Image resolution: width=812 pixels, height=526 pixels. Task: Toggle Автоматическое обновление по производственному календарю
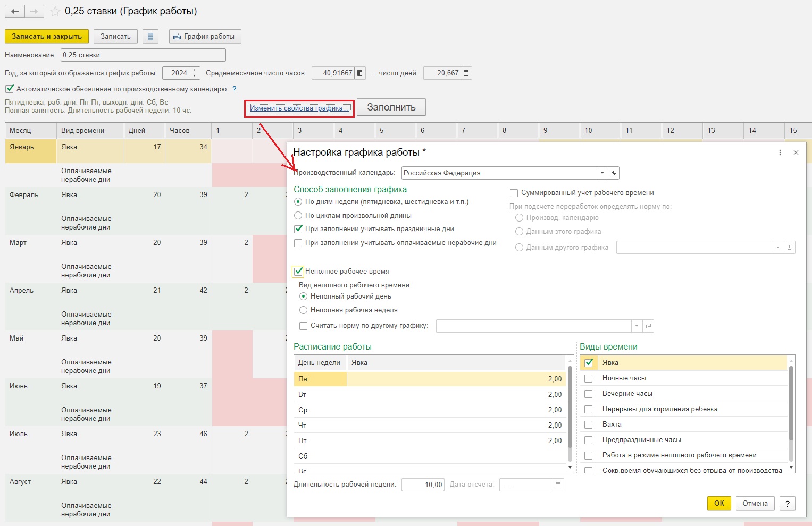pyautogui.click(x=10, y=89)
